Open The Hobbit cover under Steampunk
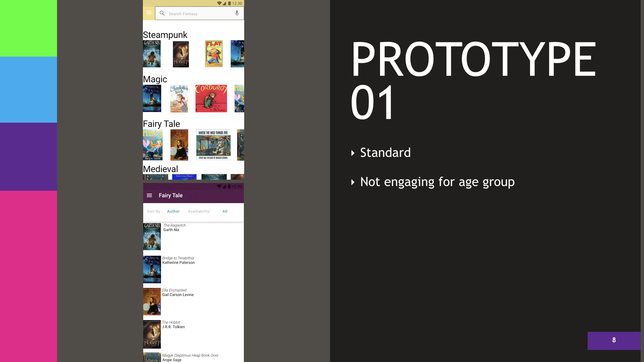Screen dimensions: 644x362 point(181,54)
